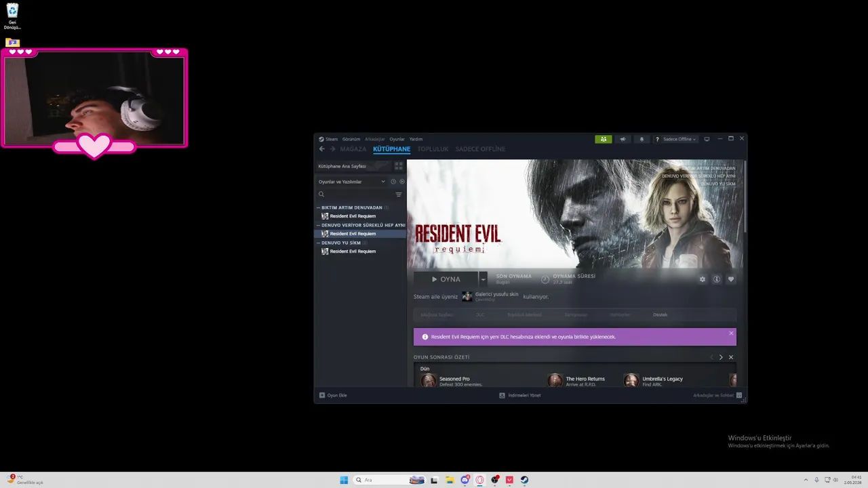Switch to the TOPLULUK tab
Viewport: 868px width, 488px height.
click(433, 149)
